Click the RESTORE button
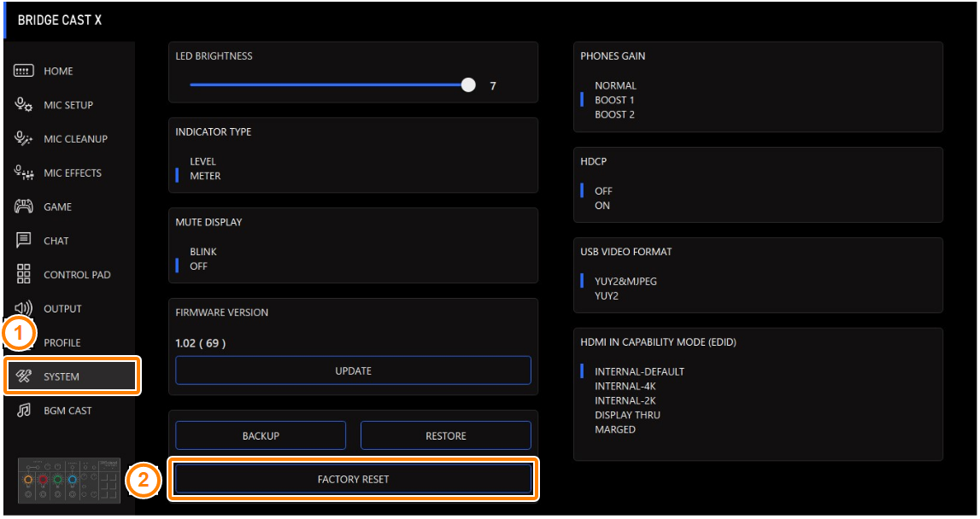The width and height of the screenshot is (980, 519). [446, 435]
